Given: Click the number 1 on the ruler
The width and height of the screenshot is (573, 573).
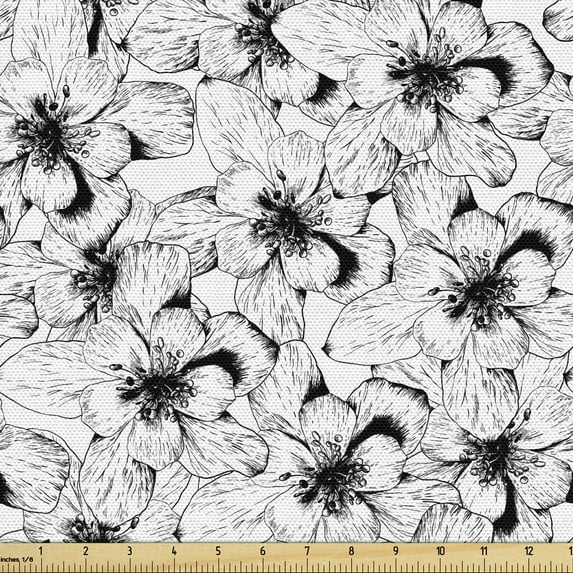Looking at the screenshot, I should [41, 551].
